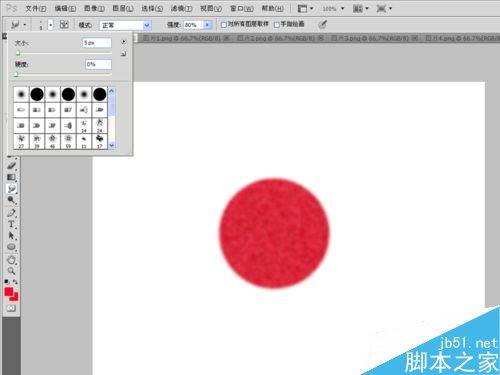This screenshot has height=375, width=500.
Task: Enable 对所有图层取样 checkbox
Action: pyautogui.click(x=224, y=25)
